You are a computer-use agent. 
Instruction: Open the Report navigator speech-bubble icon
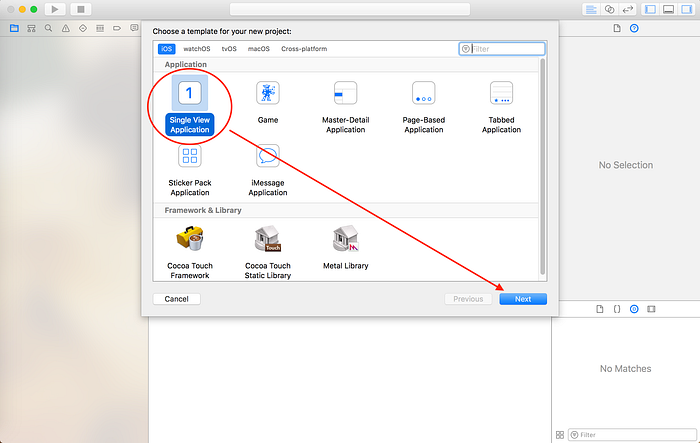134,28
